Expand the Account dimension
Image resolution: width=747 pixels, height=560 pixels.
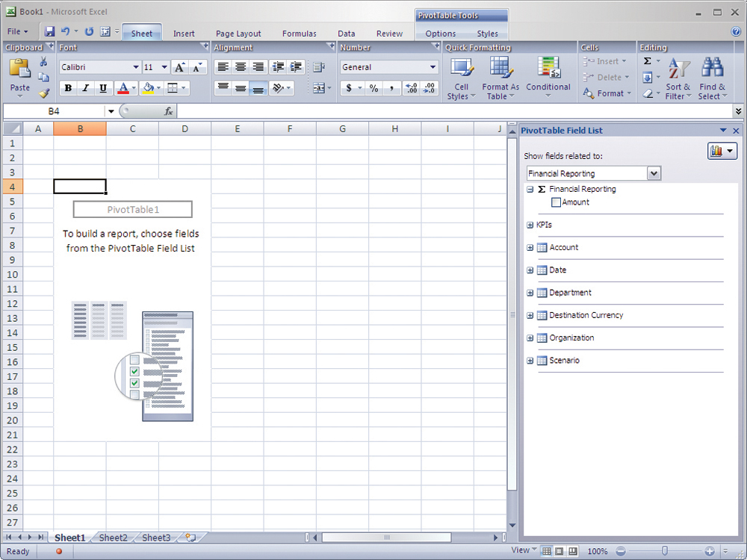coord(530,248)
